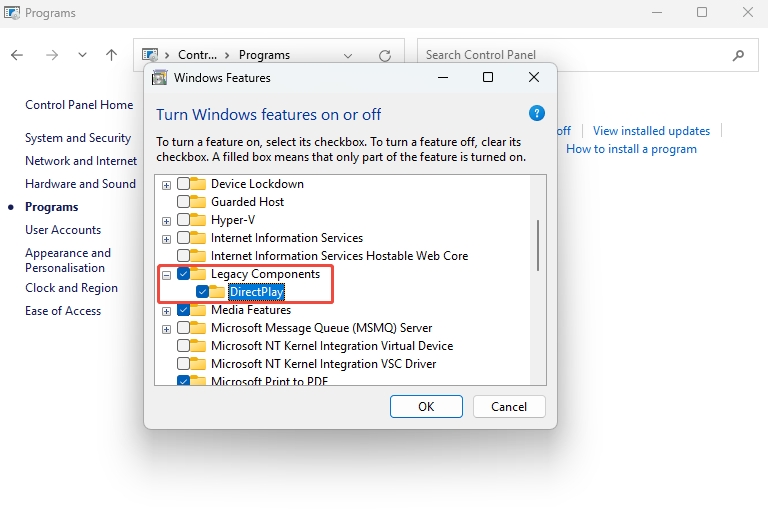Open the address bar history dropdown

point(348,56)
